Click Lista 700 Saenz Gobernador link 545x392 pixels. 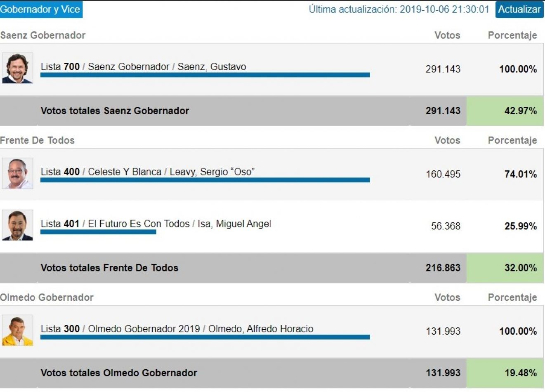tap(143, 66)
